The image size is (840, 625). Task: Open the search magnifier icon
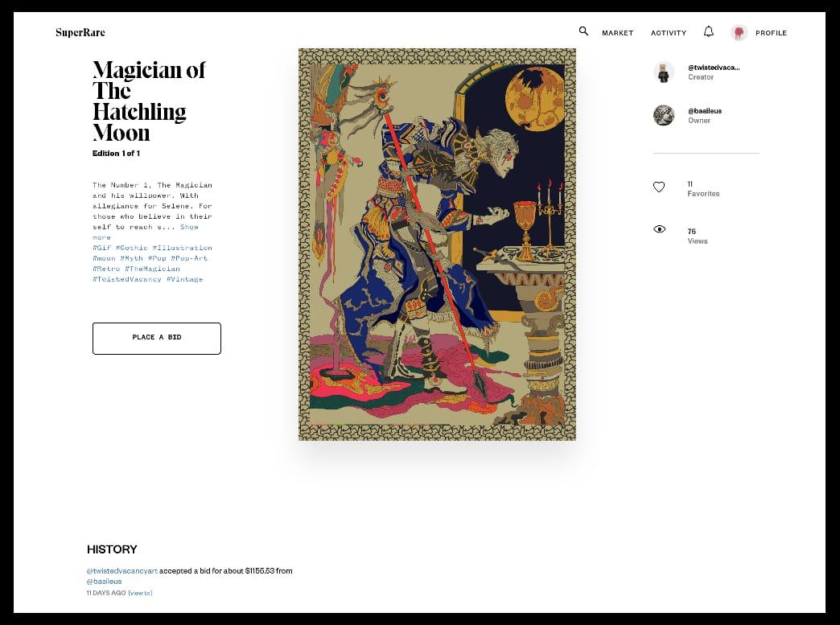point(583,31)
